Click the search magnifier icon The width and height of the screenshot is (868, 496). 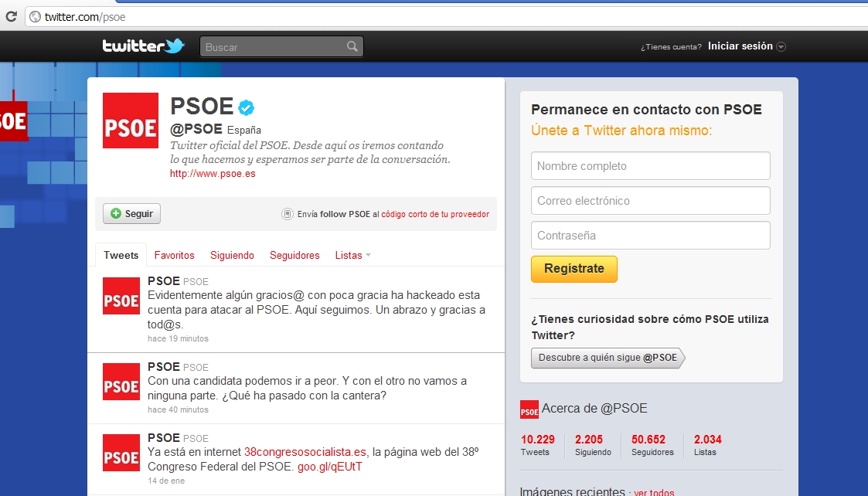tap(352, 46)
